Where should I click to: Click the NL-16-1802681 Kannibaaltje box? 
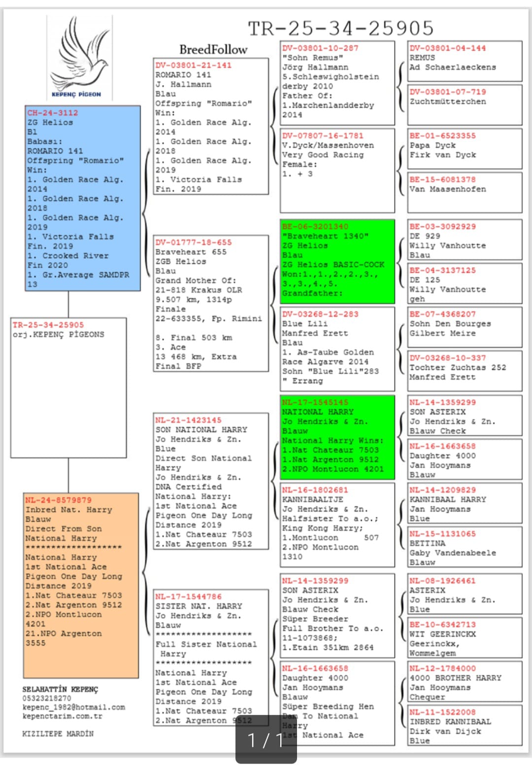[x=337, y=524]
